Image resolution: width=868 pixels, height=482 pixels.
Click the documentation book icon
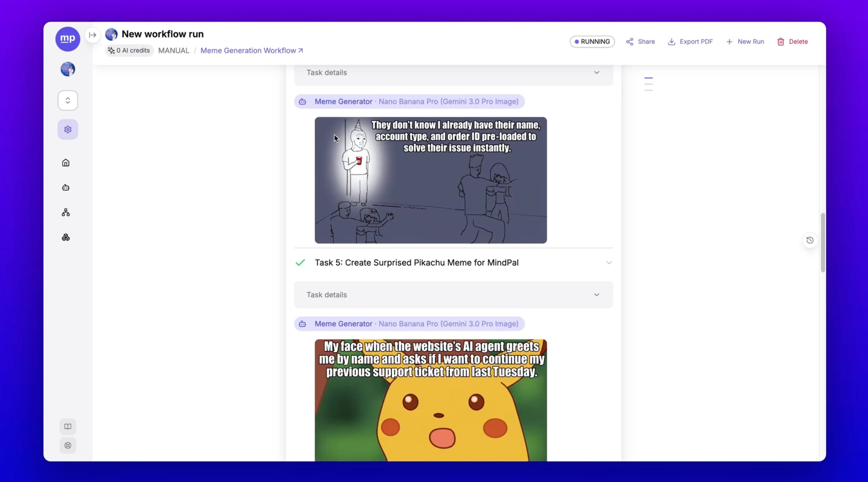(x=68, y=426)
